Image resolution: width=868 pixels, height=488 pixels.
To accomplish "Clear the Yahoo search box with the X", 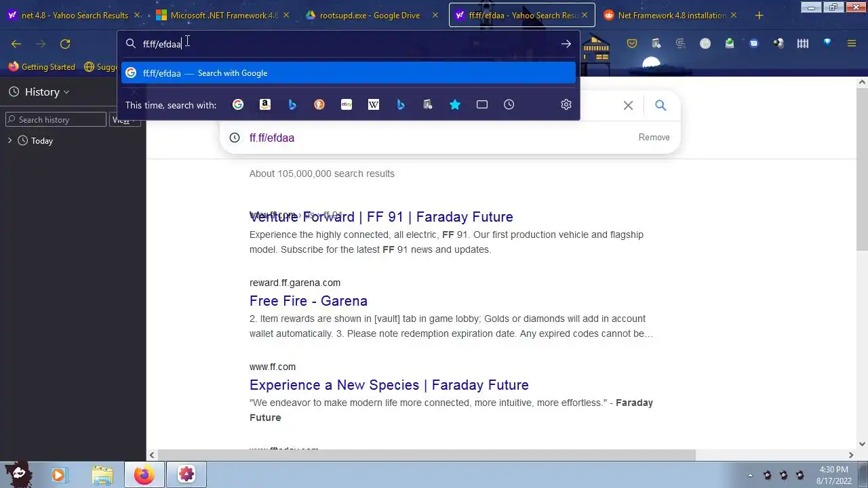I will coord(628,106).
